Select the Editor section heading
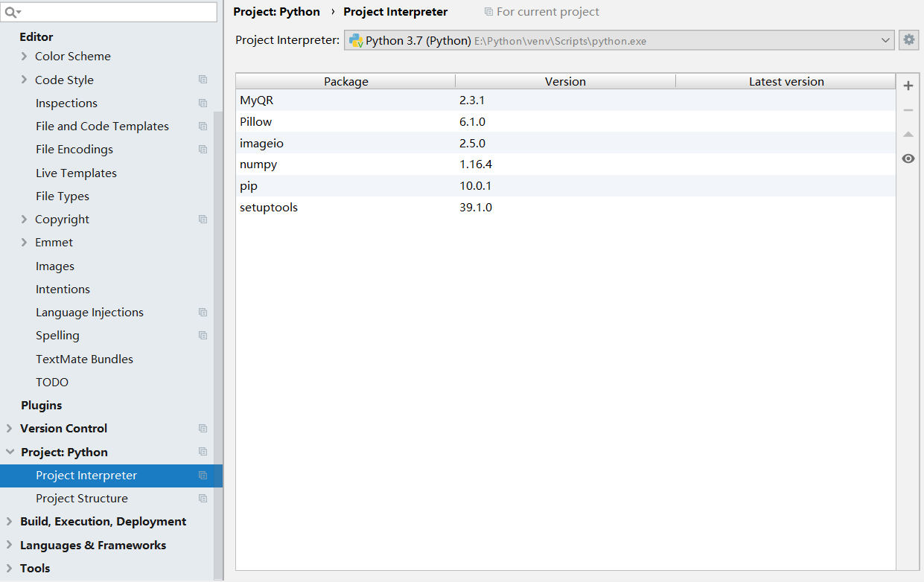This screenshot has width=924, height=582. (36, 36)
